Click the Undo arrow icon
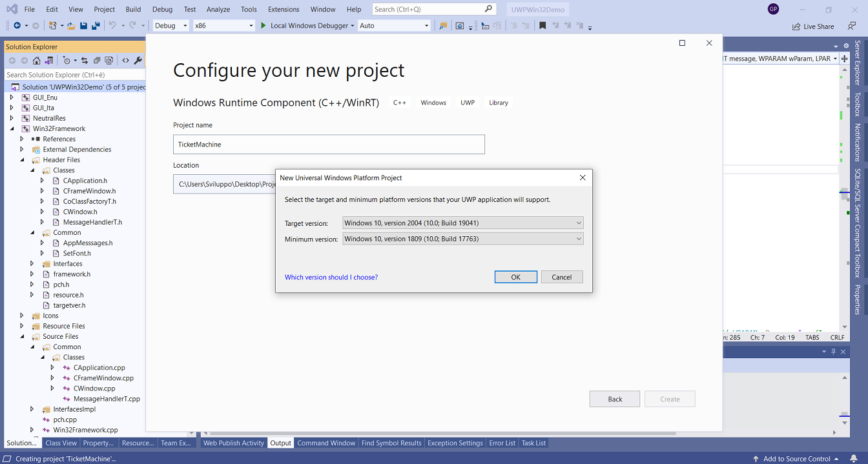Screen dimensions: 868x464 pos(112,26)
